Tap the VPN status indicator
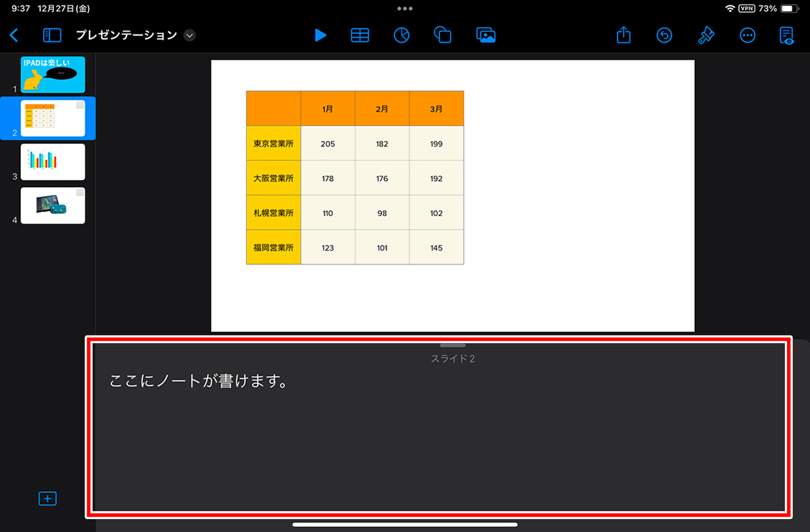The image size is (810, 532). pyautogui.click(x=747, y=8)
